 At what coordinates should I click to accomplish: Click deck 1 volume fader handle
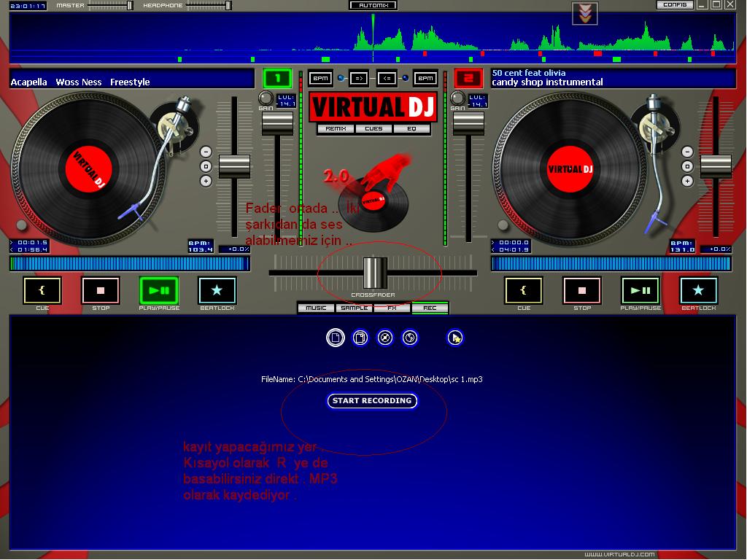(278, 122)
